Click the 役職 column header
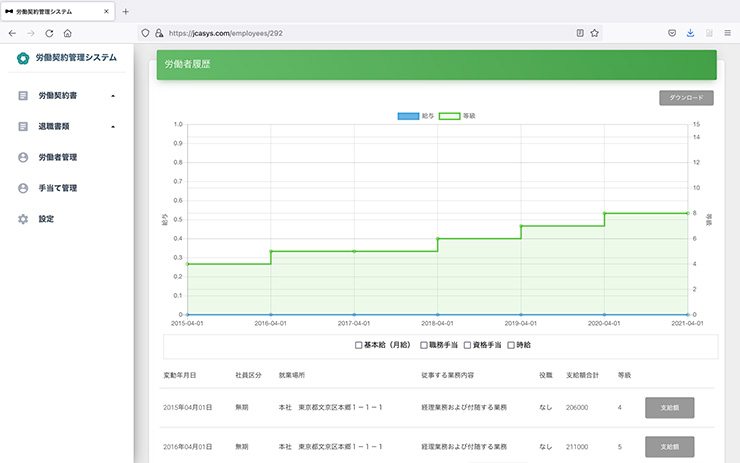This screenshot has height=463, width=740. (x=546, y=375)
